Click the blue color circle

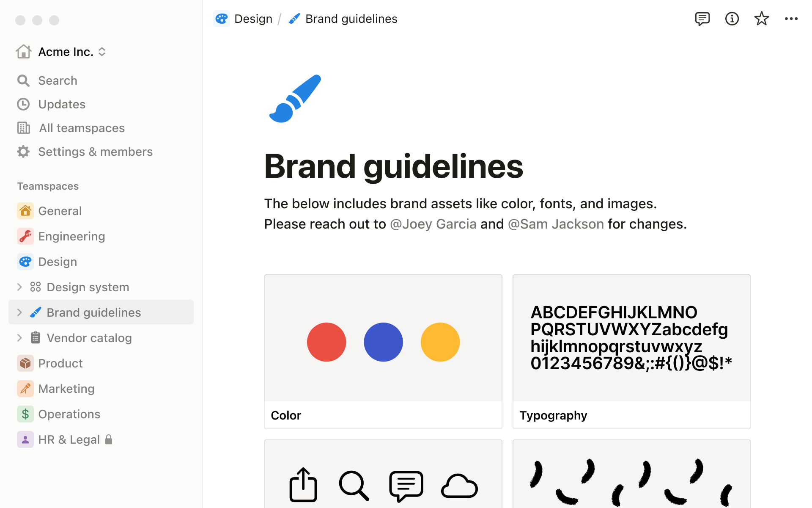coord(383,342)
